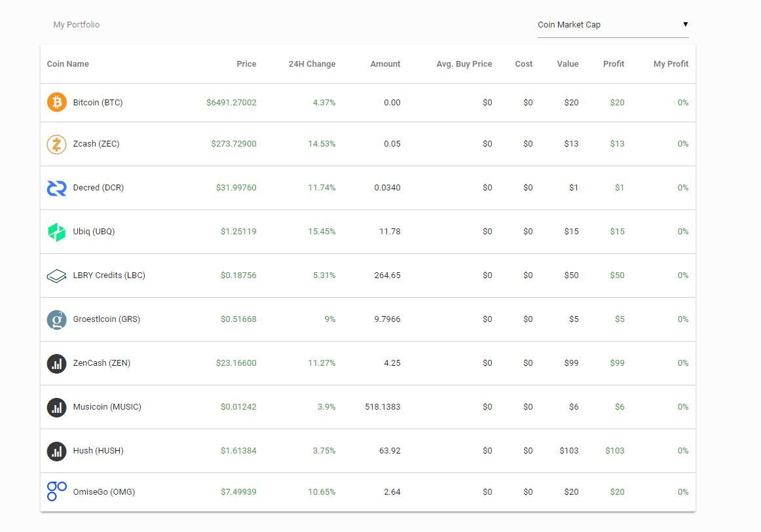Click the 11.74% change for Decred

pos(322,188)
